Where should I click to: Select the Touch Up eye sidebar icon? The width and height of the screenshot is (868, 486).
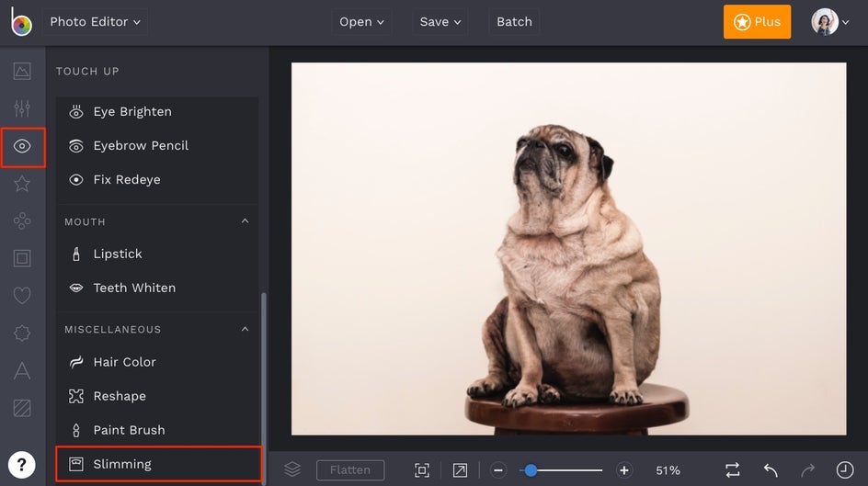click(22, 146)
